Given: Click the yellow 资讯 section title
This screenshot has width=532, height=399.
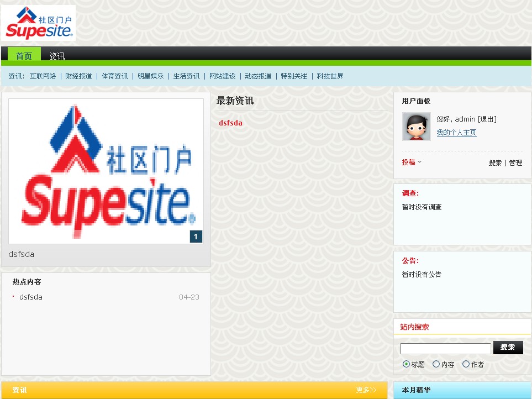Looking at the screenshot, I should point(20,390).
